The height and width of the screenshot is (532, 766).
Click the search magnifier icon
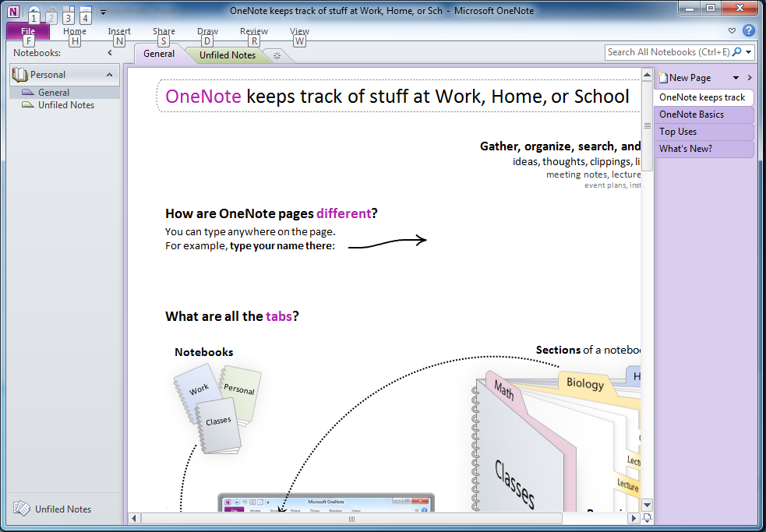click(x=737, y=52)
